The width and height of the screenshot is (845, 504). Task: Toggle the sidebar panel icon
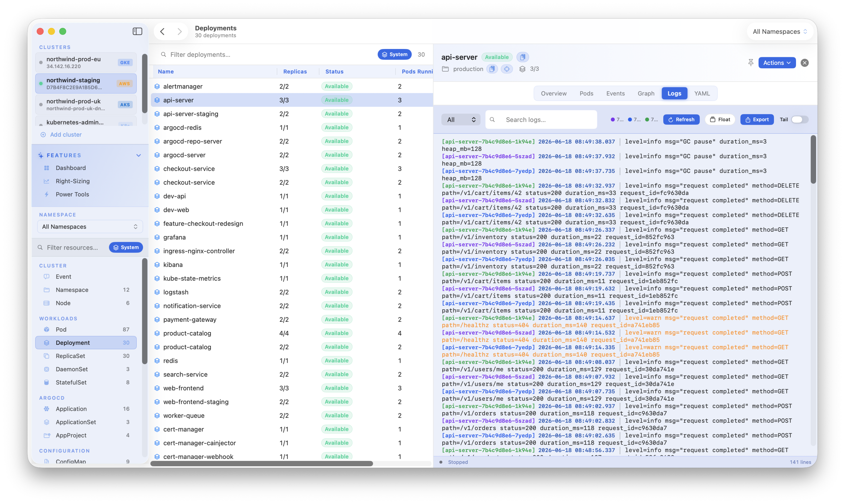[x=137, y=31]
